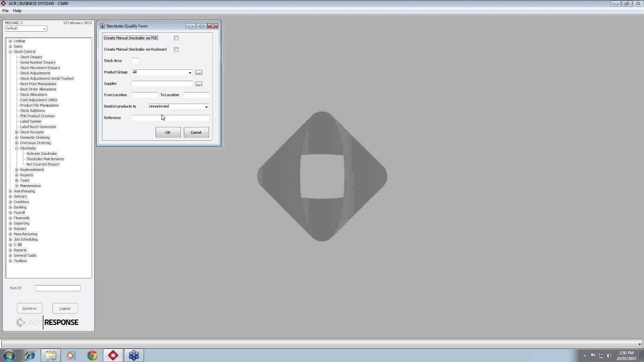Expand the Lookup tree node
The width and height of the screenshot is (644, 362).
[x=10, y=41]
